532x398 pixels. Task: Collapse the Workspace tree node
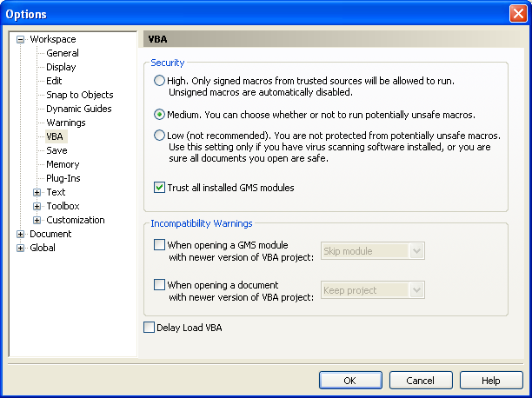click(20, 39)
